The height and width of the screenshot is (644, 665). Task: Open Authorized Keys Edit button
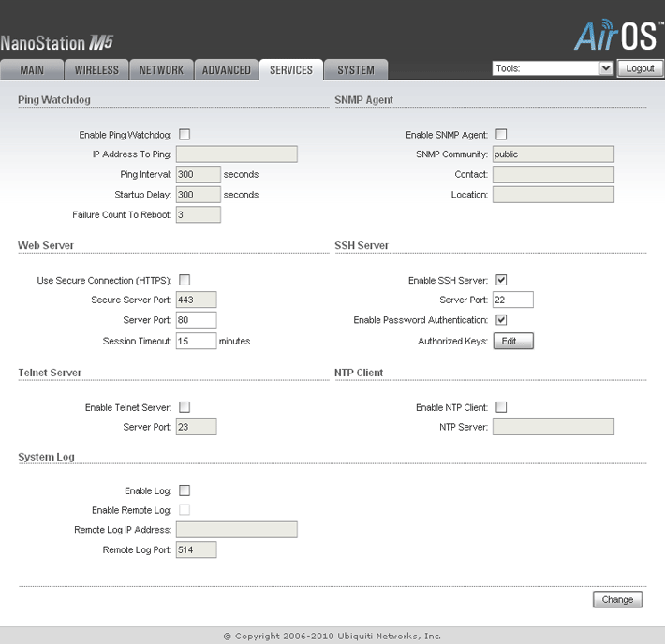[513, 341]
